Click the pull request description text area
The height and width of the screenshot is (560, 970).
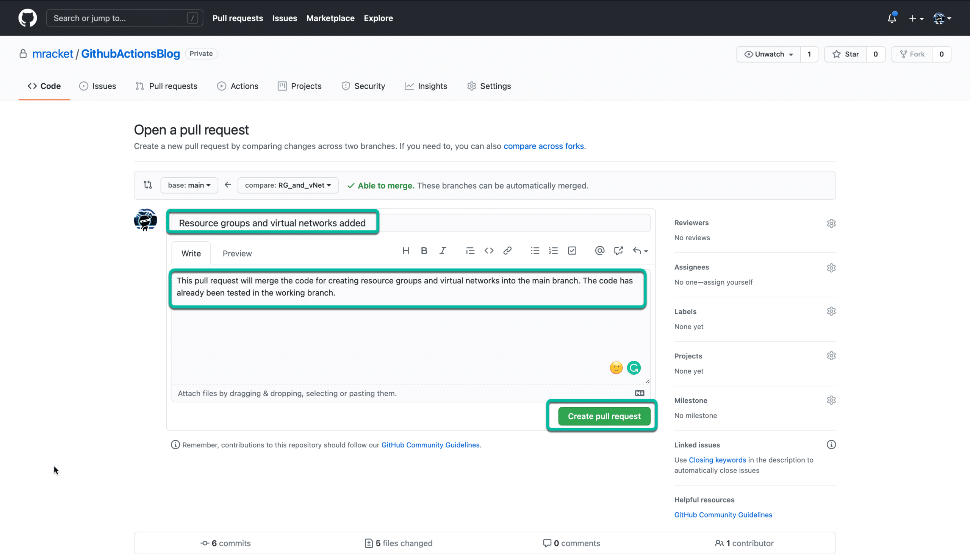click(411, 326)
